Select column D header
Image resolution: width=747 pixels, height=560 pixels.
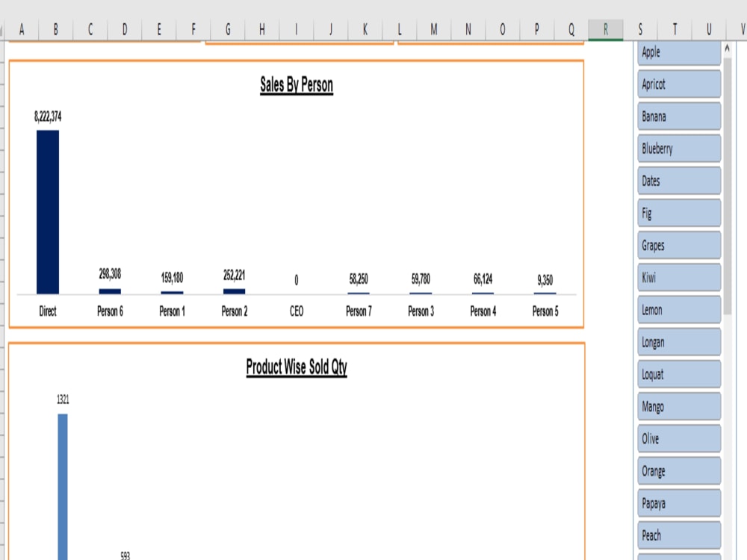point(124,30)
